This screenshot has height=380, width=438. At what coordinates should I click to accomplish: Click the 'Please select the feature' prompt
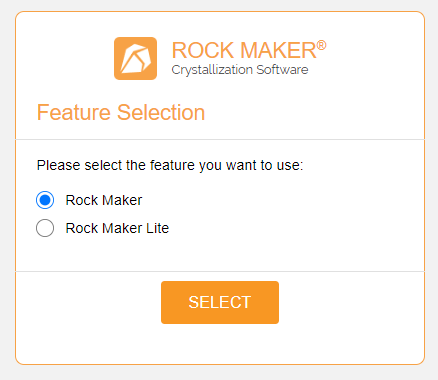click(170, 165)
